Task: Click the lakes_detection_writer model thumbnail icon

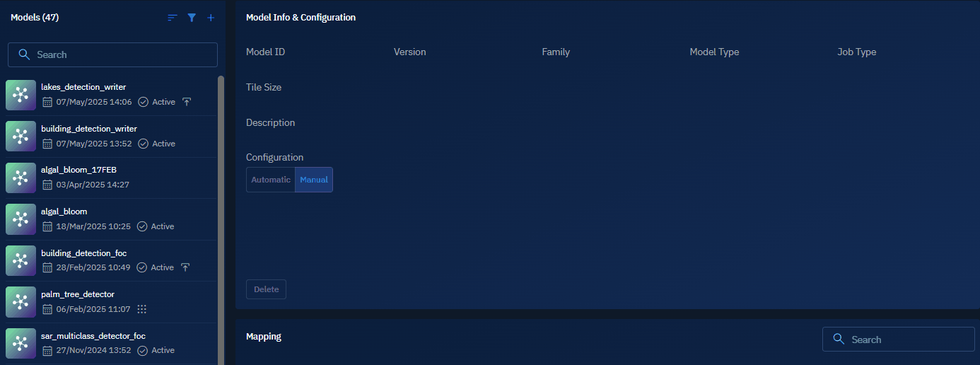Action: coord(21,95)
